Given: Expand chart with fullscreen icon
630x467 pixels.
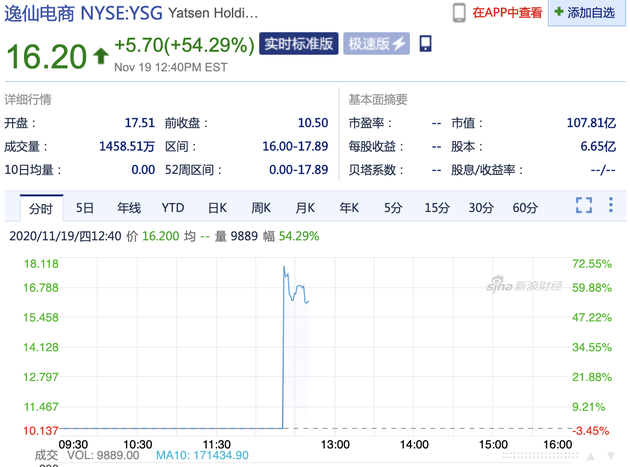Looking at the screenshot, I should (584, 205).
